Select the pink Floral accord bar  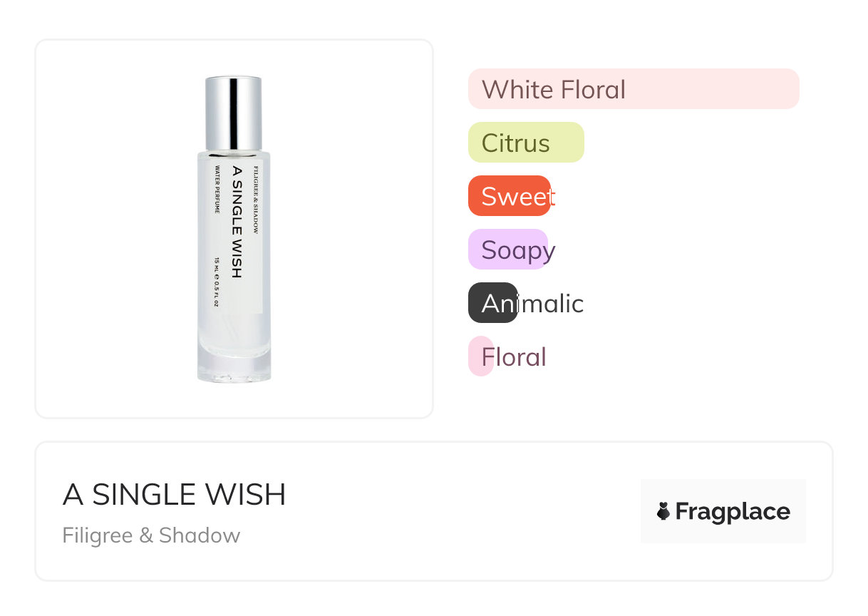tap(481, 356)
